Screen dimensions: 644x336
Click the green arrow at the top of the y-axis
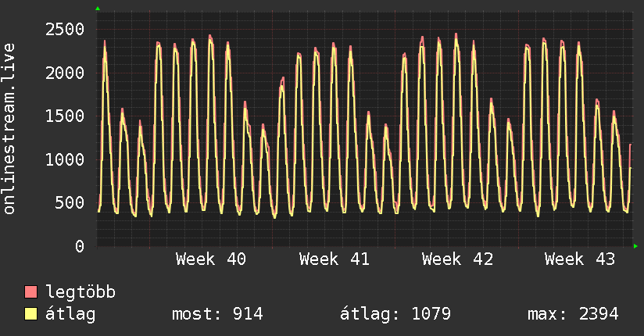(x=98, y=9)
